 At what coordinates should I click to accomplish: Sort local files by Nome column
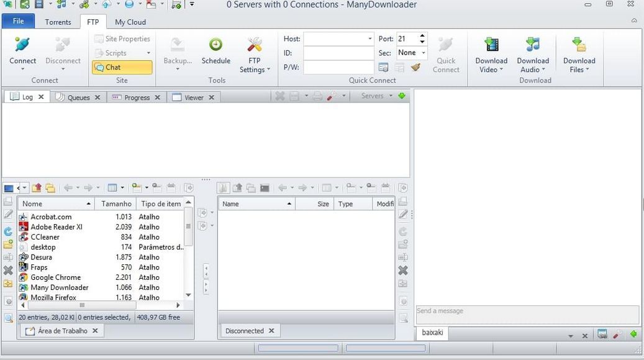pyautogui.click(x=57, y=204)
